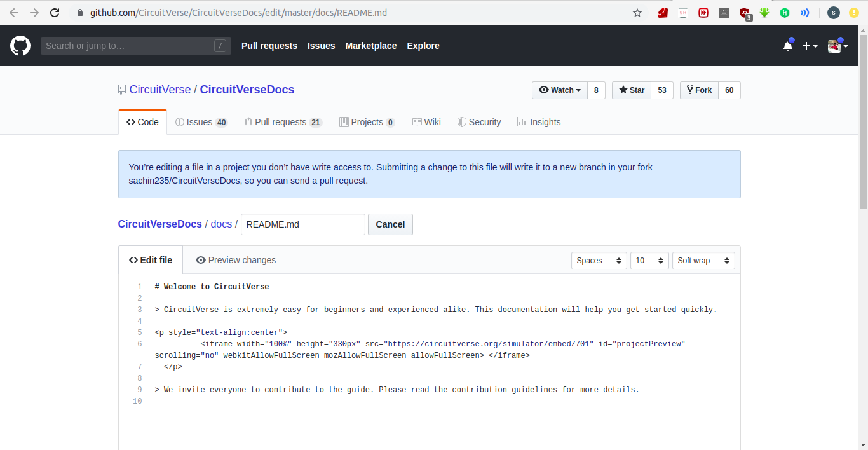868x450 pixels.
Task: Open the Spaces indent mode dropdown
Action: coord(599,261)
